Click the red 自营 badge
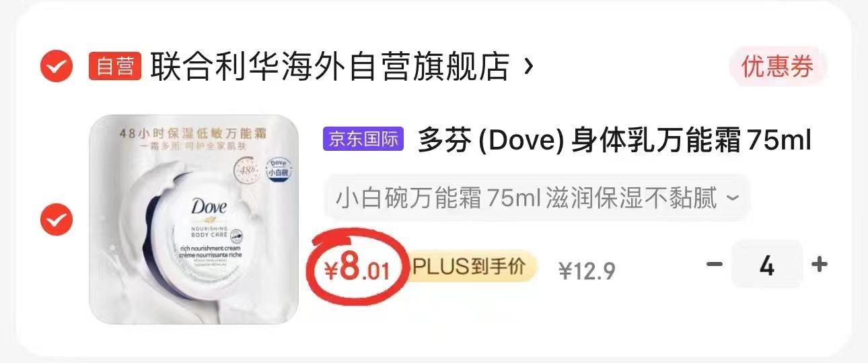Viewport: 868px width, 363px height. (115, 66)
